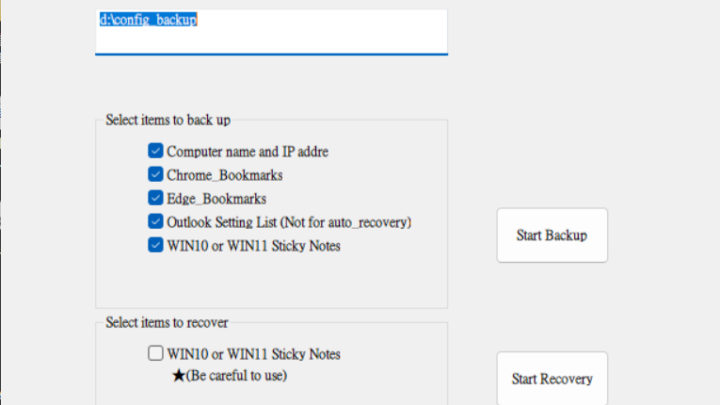
Task: Click the '(Not for auto_recovery)' text
Action: click(347, 222)
